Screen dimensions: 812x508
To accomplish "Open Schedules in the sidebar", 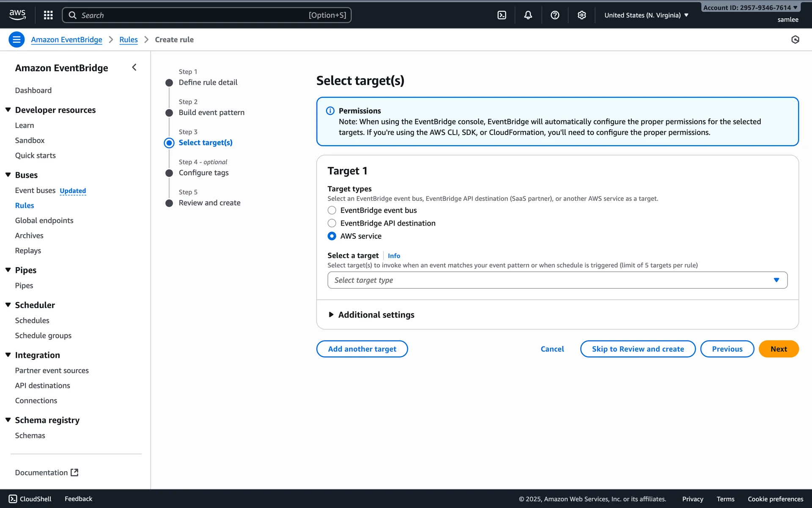I will (x=32, y=320).
